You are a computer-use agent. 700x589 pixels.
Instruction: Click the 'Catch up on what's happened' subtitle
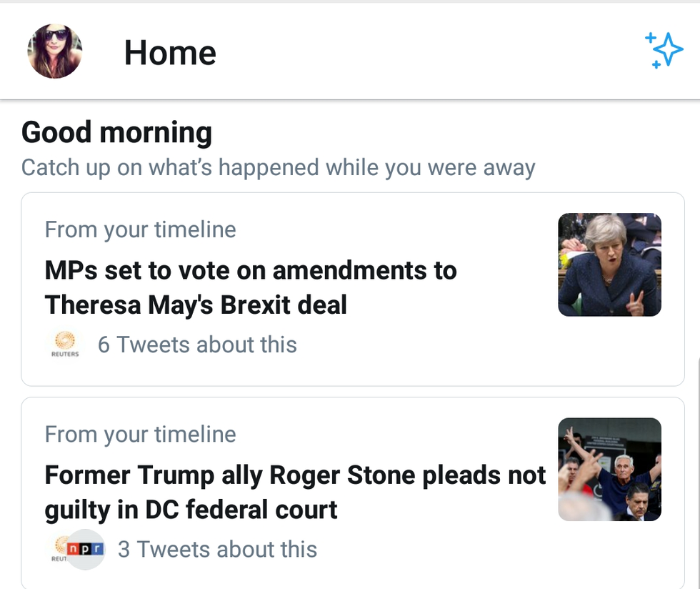point(278,168)
